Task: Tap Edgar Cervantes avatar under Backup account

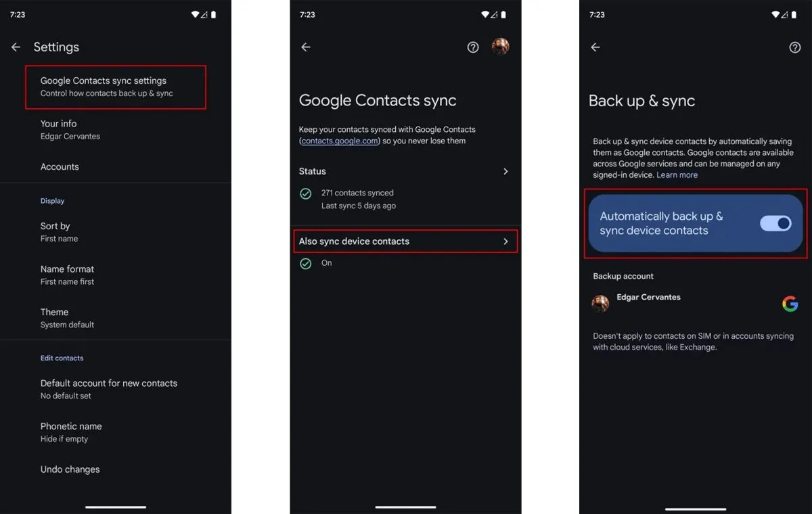Action: pyautogui.click(x=600, y=303)
